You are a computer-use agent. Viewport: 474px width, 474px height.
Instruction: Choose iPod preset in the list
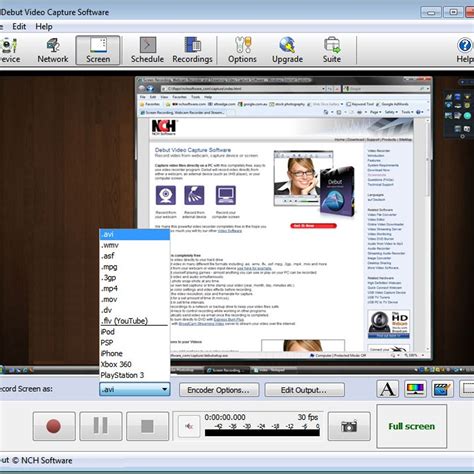[135, 332]
